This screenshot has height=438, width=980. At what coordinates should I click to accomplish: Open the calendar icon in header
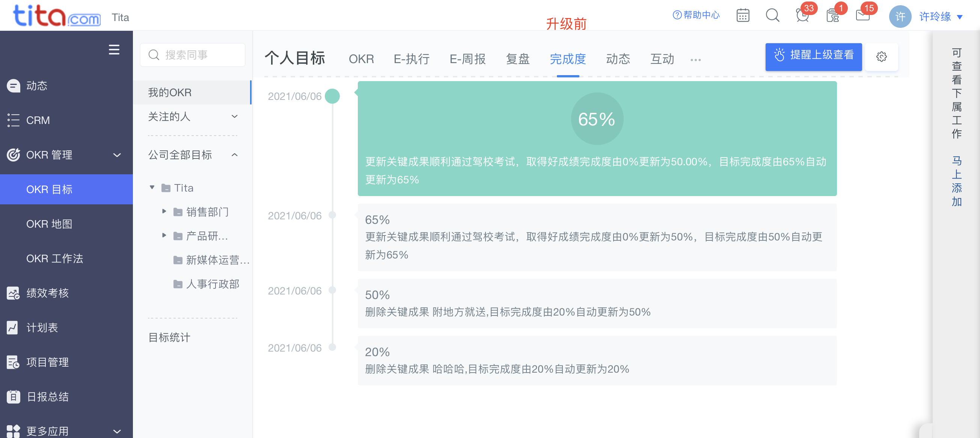pyautogui.click(x=742, y=16)
